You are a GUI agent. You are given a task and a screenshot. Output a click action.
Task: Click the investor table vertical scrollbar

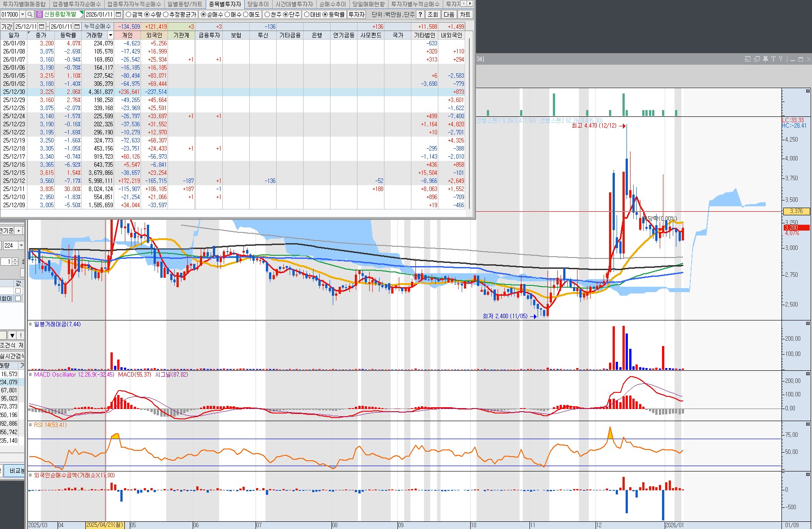[470, 124]
